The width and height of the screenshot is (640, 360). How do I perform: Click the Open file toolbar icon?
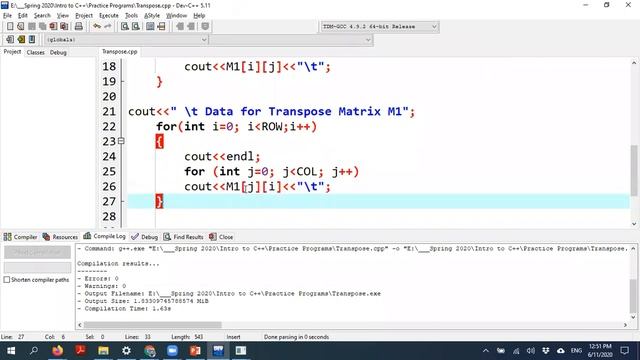pos(21,27)
